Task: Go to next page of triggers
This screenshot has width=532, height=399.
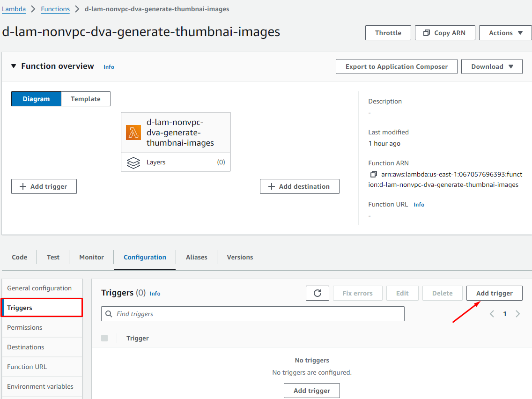Action: click(517, 314)
